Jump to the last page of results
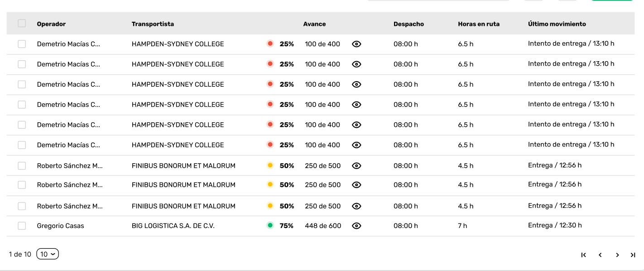This screenshot has height=271, width=644. click(633, 255)
